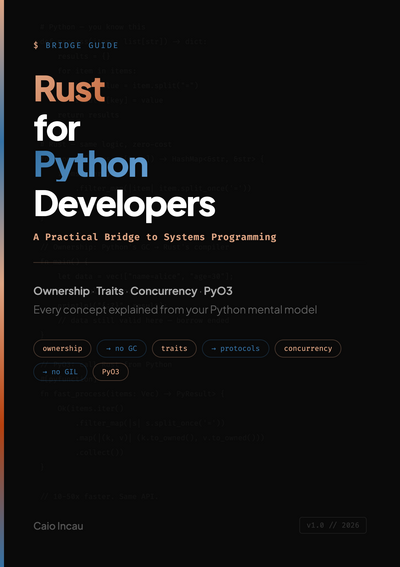Click the title word Developers
This screenshot has height=567, width=400.
[x=125, y=205]
